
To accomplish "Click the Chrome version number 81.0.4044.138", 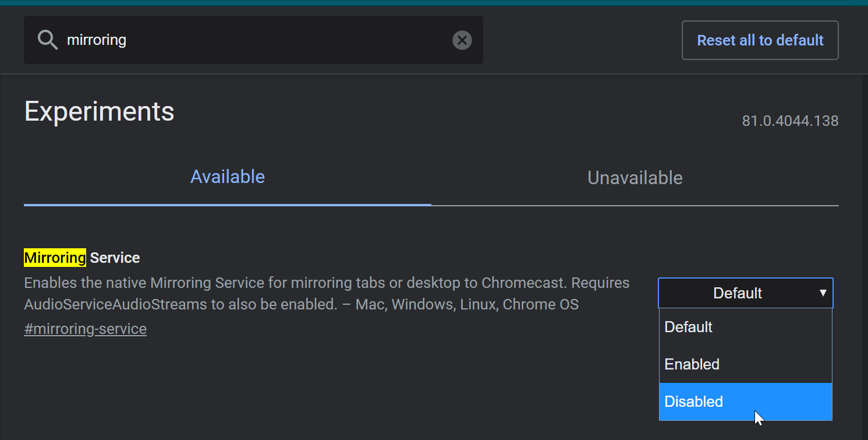I will (x=790, y=121).
